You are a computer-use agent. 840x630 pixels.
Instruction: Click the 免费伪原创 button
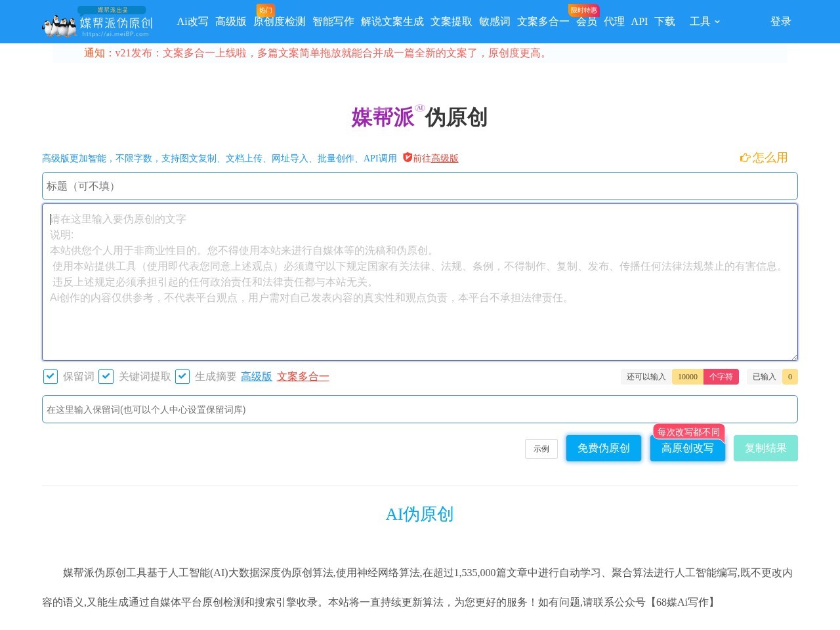[x=603, y=448]
